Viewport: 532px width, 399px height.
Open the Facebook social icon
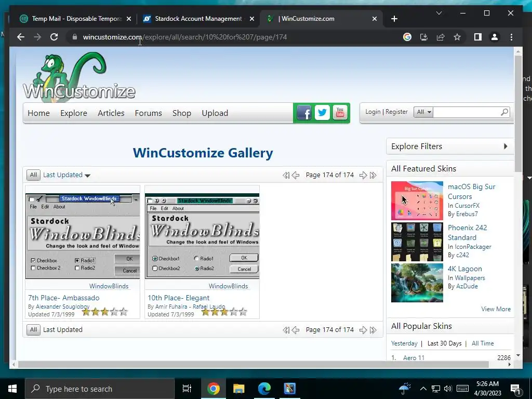(x=304, y=113)
